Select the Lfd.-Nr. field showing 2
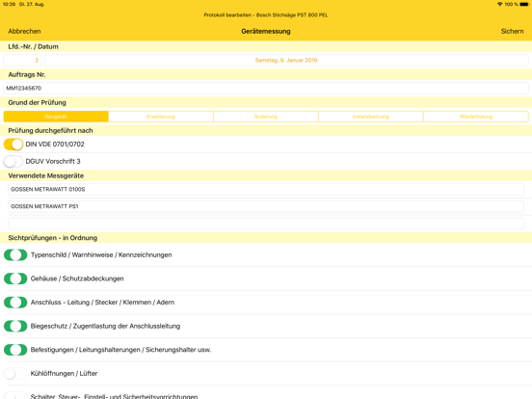 click(x=22, y=60)
